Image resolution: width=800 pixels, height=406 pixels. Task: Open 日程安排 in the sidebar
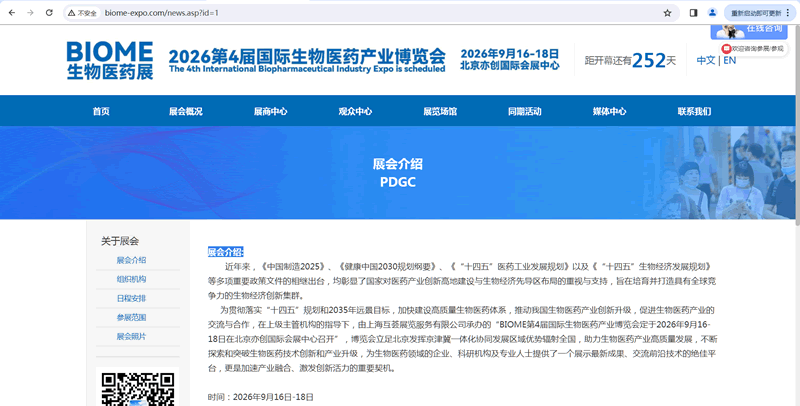131,298
